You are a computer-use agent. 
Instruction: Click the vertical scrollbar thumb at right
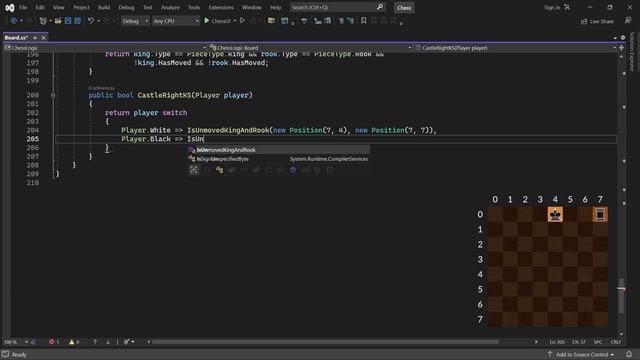point(621,296)
